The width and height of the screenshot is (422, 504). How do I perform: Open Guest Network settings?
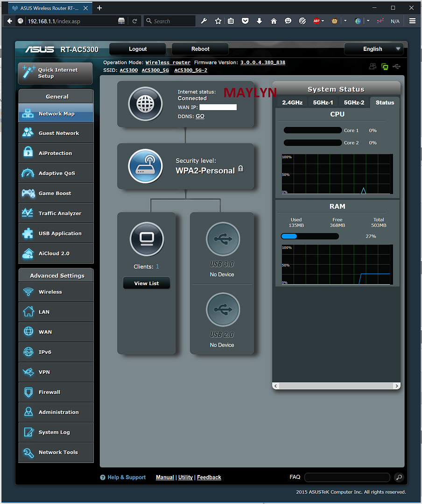pos(56,133)
